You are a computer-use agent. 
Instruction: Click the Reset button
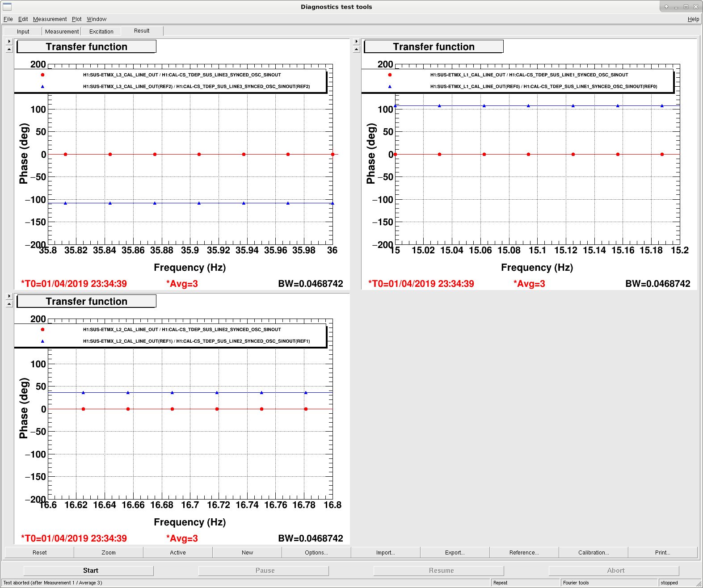tap(39, 553)
